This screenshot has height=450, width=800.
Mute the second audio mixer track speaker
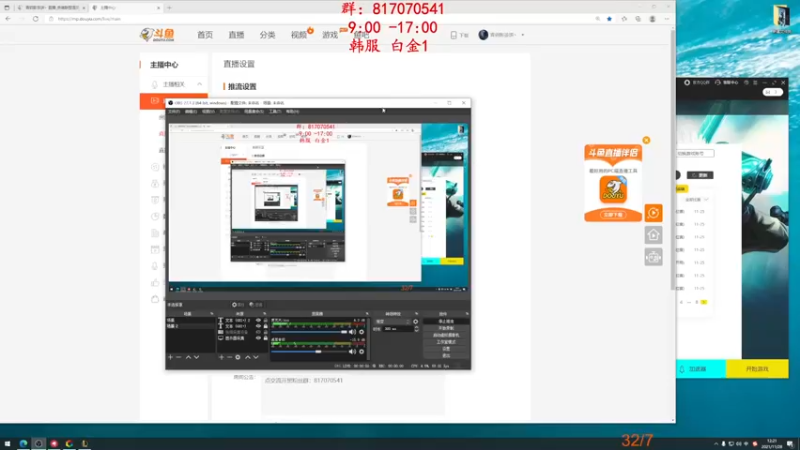click(x=352, y=352)
